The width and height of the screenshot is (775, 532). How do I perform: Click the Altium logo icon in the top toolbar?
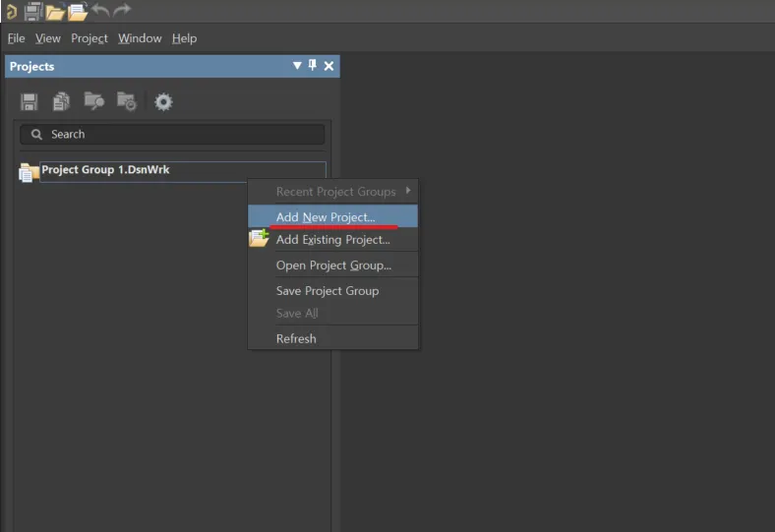point(12,11)
